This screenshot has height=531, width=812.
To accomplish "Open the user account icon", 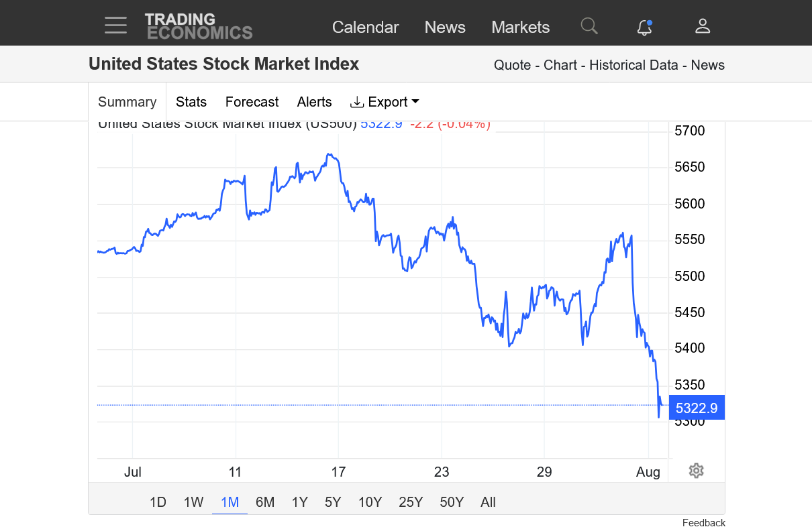I will pyautogui.click(x=703, y=26).
